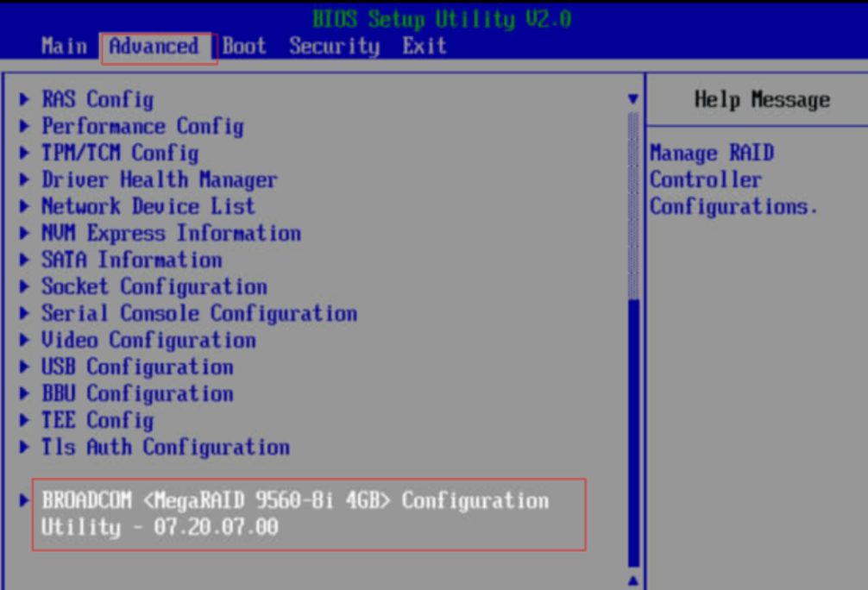Open Serial Console Configuration
868x590 pixels.
(199, 313)
